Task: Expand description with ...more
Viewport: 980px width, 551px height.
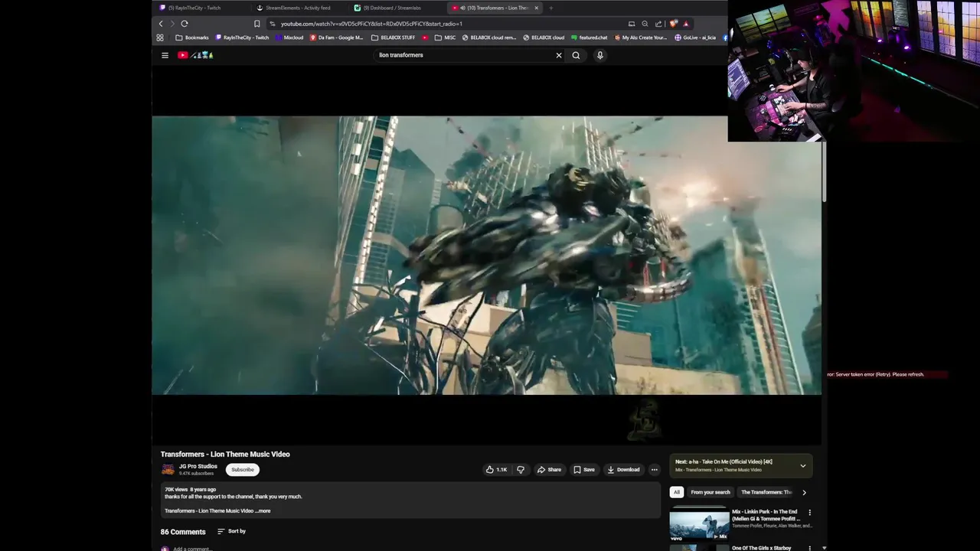Action: click(263, 511)
